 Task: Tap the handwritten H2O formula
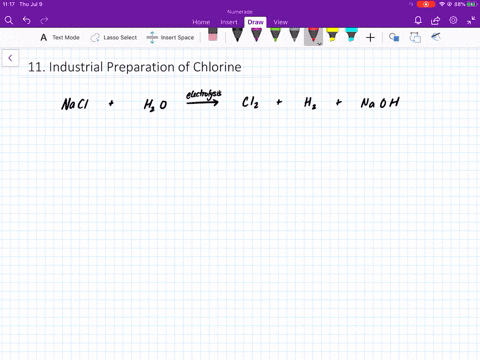155,105
